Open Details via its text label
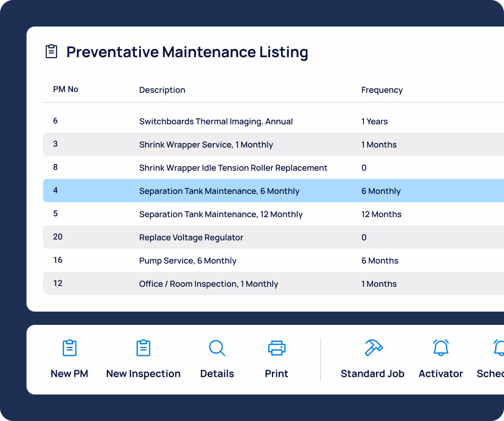Viewport: 504px width, 421px height. pos(217,374)
